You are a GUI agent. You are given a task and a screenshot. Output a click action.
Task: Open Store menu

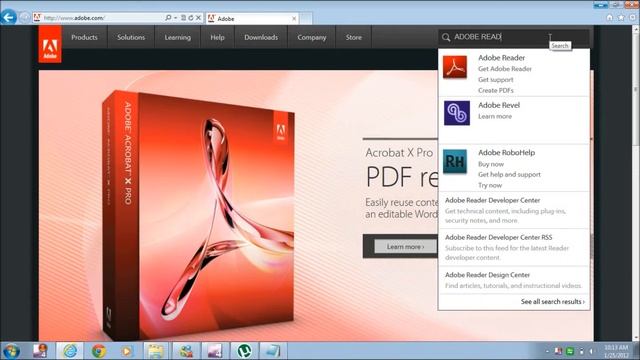coord(354,37)
